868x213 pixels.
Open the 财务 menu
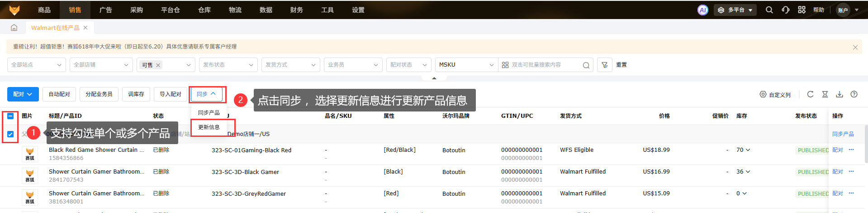click(297, 10)
